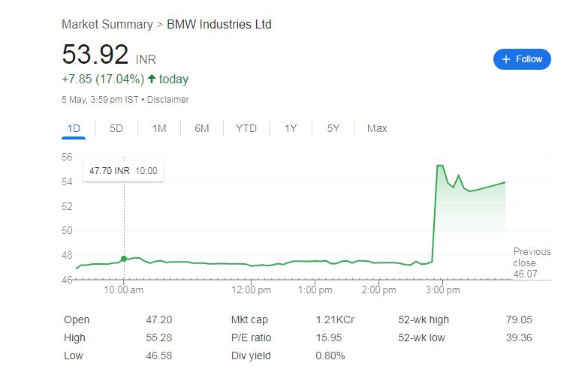The image size is (588, 378).
Task: Show the 6M chart range
Action: [201, 128]
